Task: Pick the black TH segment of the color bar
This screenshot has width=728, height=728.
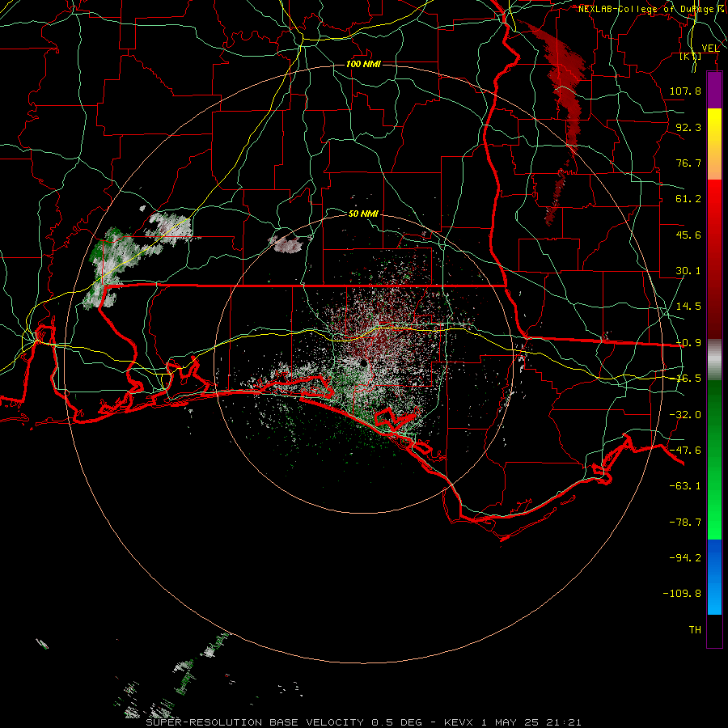Action: point(714,630)
